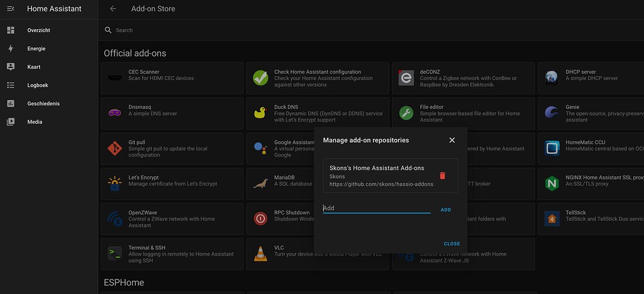Click the Git pull add-on title

pos(136,142)
